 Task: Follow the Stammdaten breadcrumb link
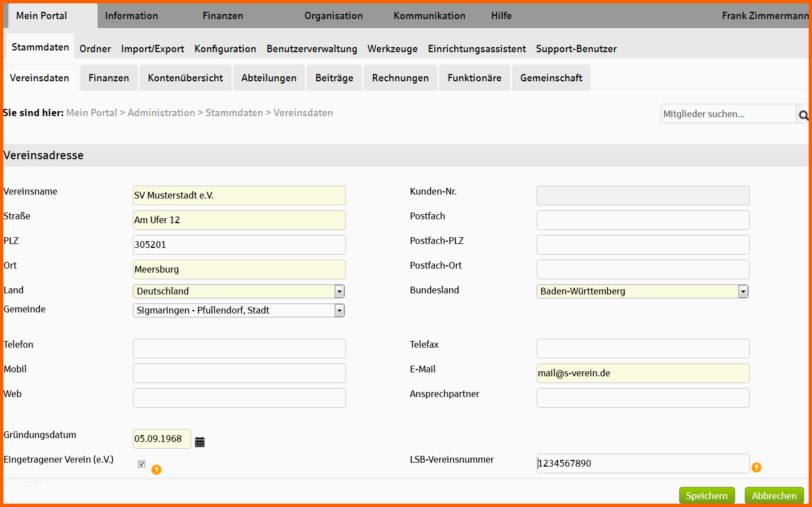pos(234,113)
